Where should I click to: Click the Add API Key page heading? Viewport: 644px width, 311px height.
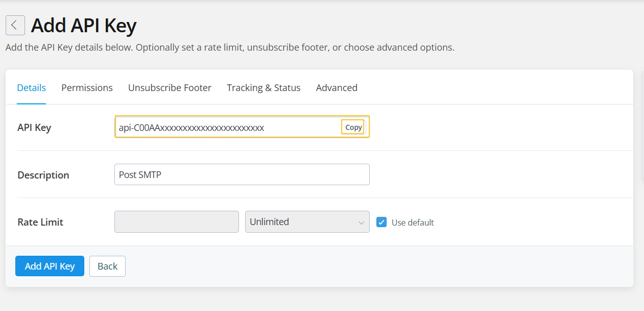84,26
